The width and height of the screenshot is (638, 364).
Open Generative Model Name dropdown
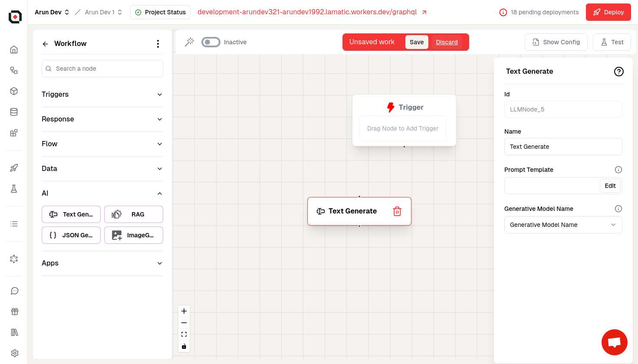pos(563,225)
